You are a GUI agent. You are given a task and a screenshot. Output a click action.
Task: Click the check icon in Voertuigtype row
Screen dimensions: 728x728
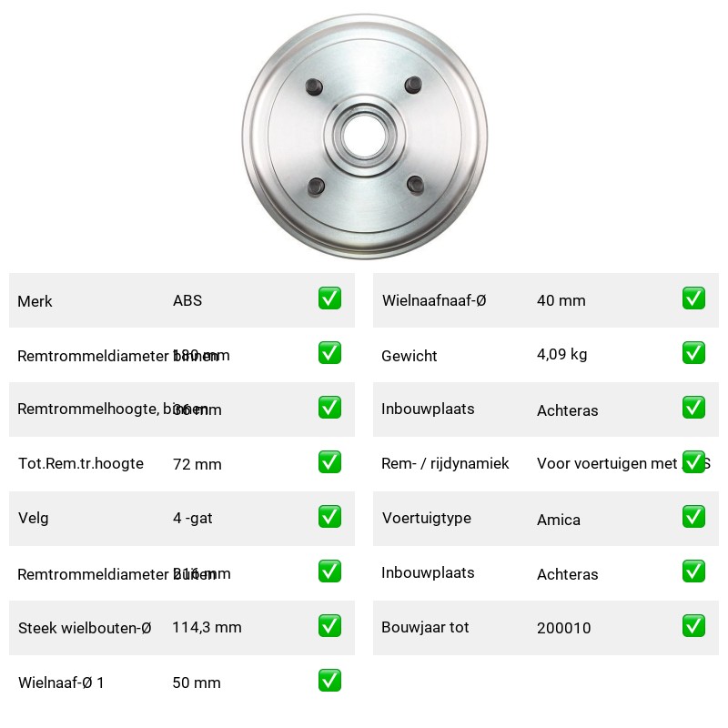point(693,517)
